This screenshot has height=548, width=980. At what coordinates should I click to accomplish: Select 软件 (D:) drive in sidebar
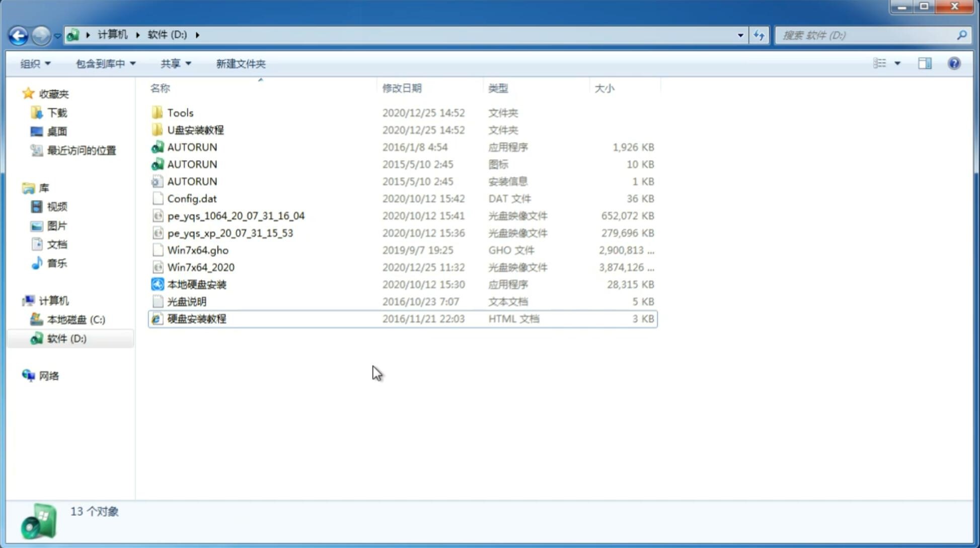(x=66, y=338)
